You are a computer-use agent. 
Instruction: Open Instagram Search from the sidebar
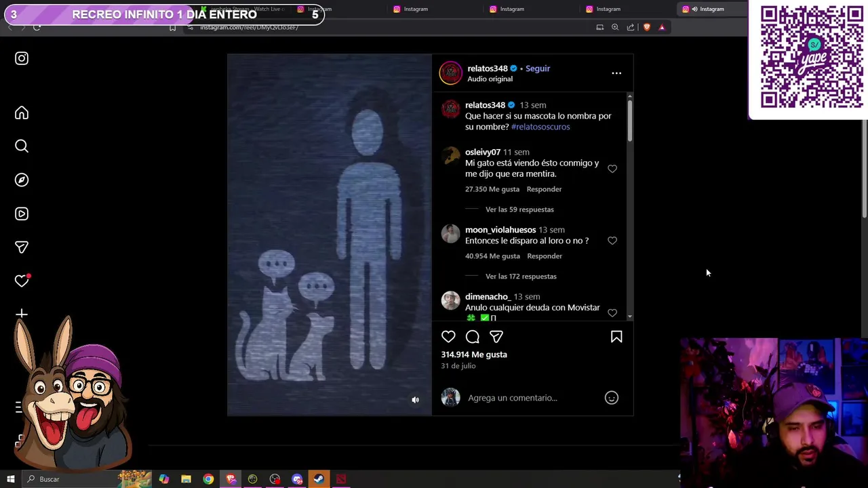click(22, 146)
